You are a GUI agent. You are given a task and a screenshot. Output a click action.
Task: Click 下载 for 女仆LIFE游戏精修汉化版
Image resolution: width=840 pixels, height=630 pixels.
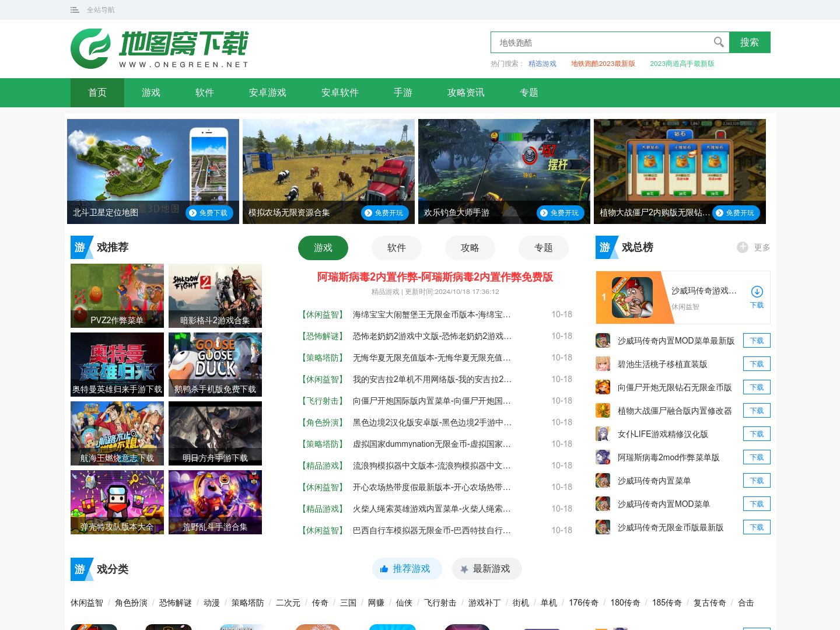coord(757,434)
